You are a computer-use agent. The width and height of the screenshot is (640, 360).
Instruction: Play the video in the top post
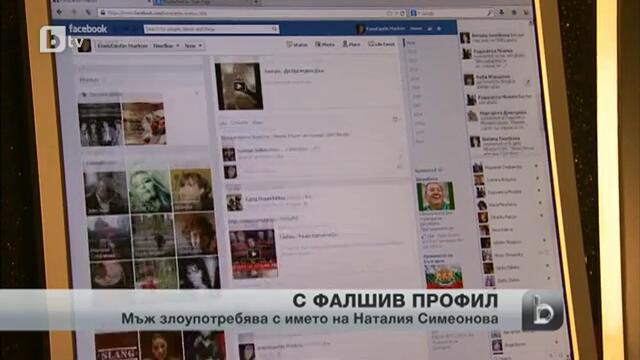tap(239, 86)
